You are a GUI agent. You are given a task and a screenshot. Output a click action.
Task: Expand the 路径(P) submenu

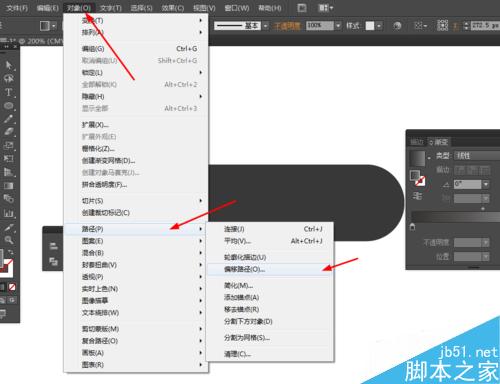(136, 229)
